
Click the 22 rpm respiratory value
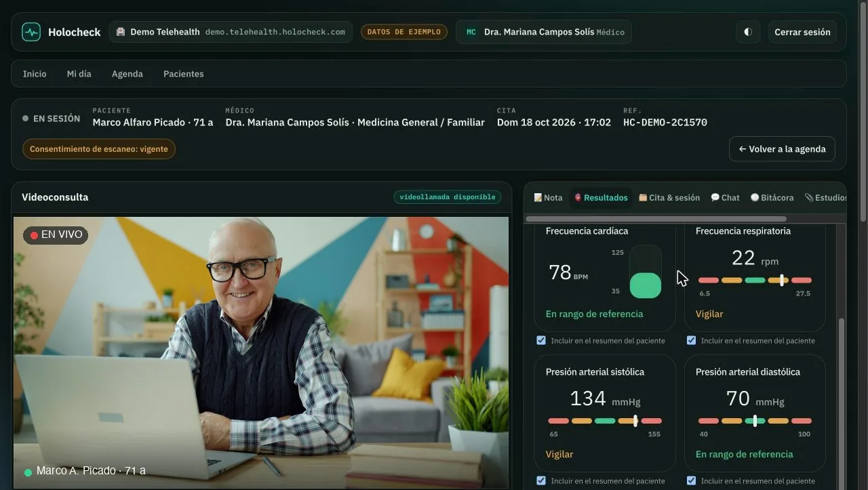pos(755,258)
